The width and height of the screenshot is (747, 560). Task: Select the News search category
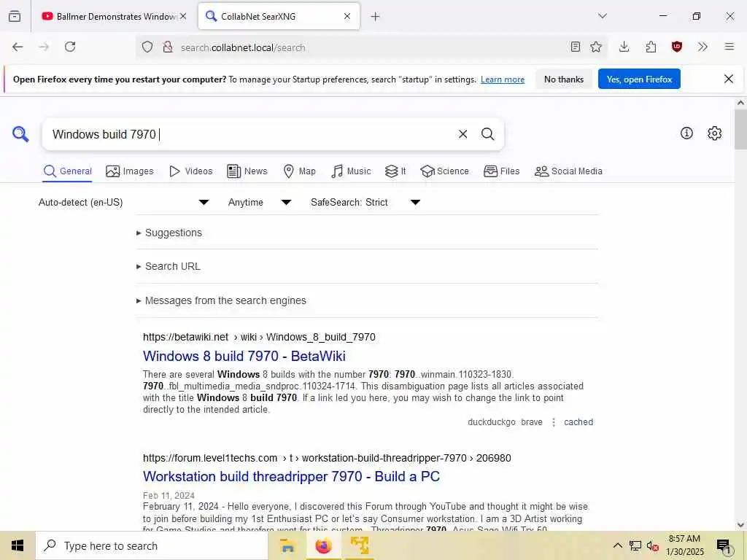(x=247, y=171)
